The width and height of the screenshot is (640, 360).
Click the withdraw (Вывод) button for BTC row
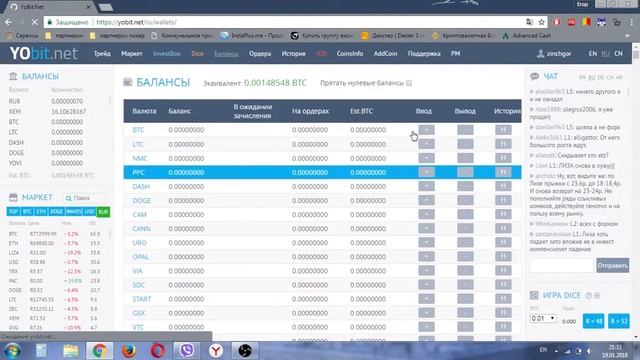tap(465, 130)
